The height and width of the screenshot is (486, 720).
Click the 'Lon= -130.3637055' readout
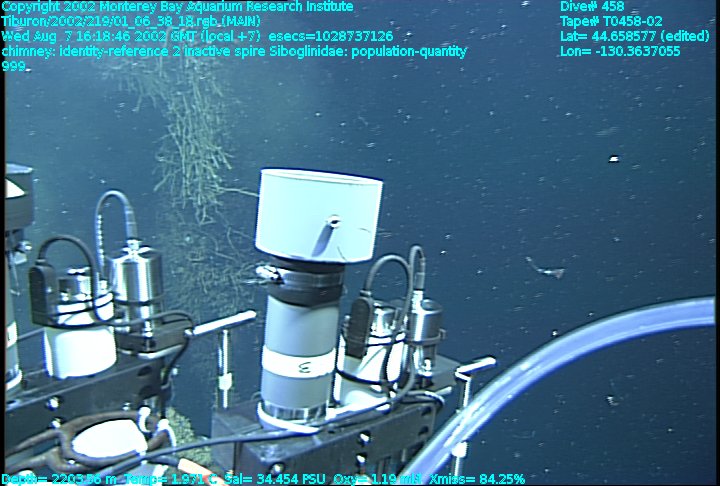point(620,51)
